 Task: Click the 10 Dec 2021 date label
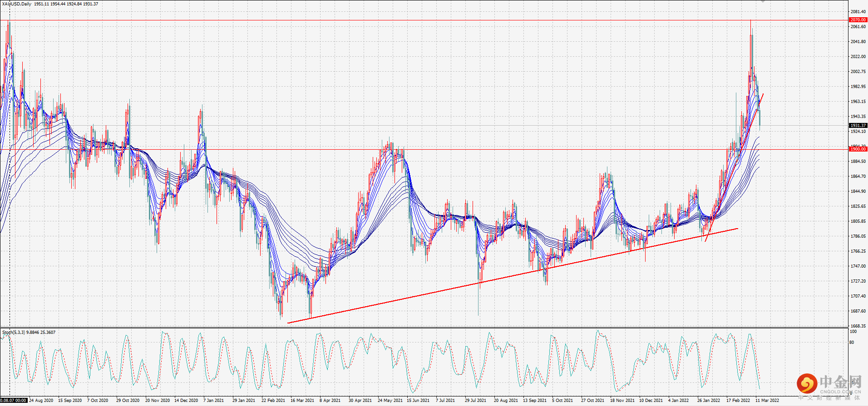(651, 401)
